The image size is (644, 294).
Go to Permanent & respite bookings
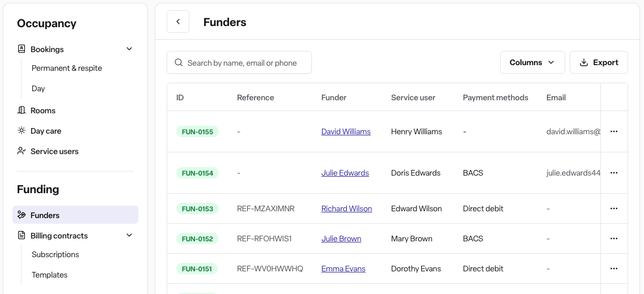67,68
